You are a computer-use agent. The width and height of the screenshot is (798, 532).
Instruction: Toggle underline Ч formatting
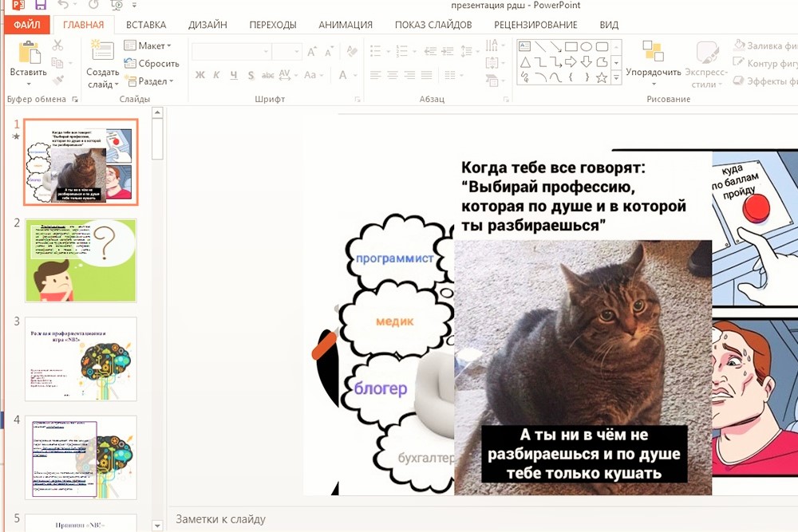tap(234, 75)
